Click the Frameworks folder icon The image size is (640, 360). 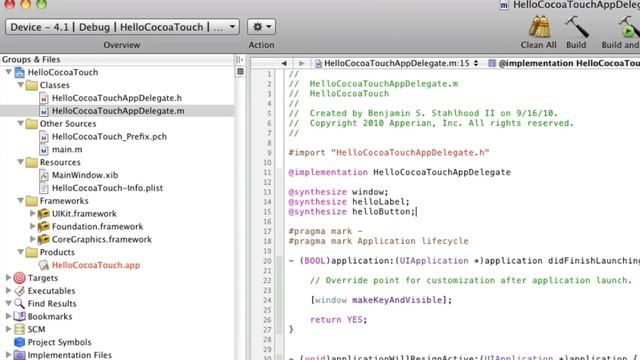tap(31, 201)
